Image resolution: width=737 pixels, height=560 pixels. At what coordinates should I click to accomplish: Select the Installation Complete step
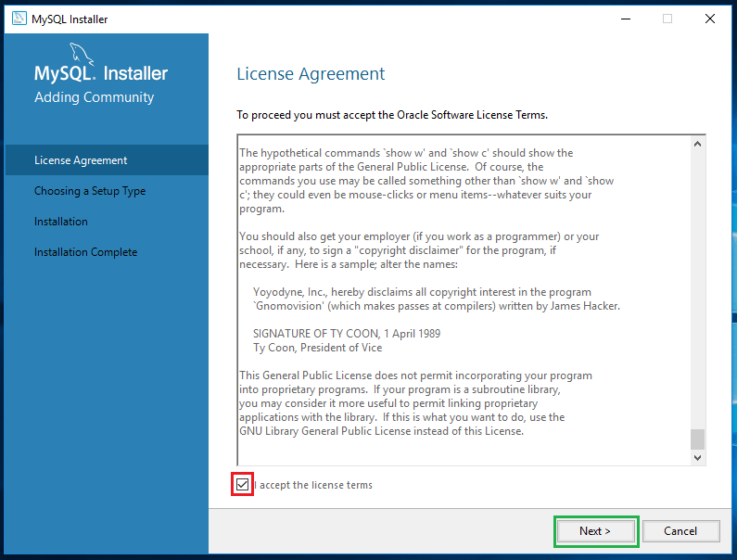tap(85, 252)
